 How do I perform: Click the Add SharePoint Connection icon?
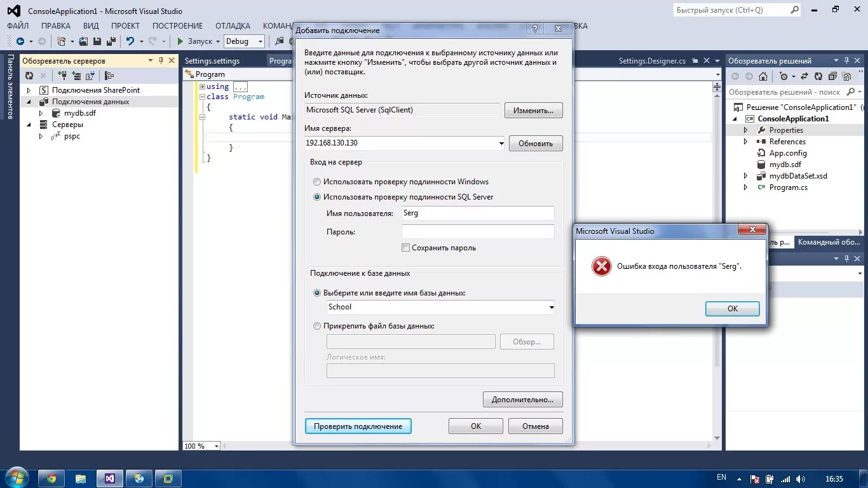(91, 76)
